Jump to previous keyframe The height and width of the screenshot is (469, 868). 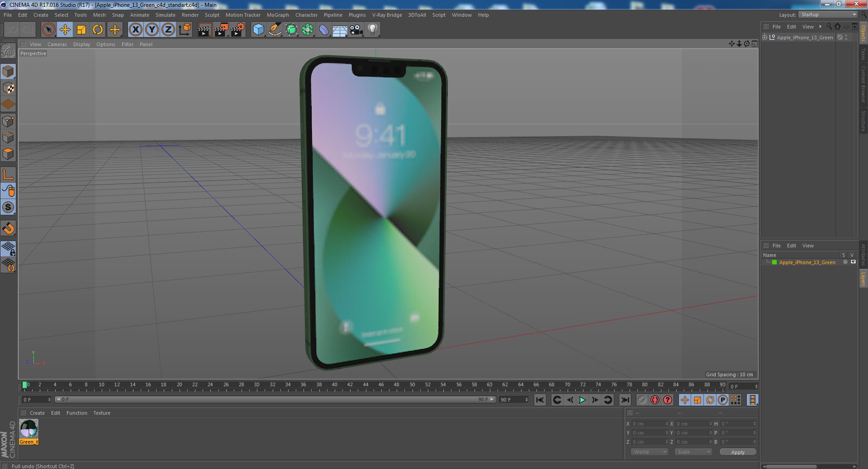click(557, 400)
